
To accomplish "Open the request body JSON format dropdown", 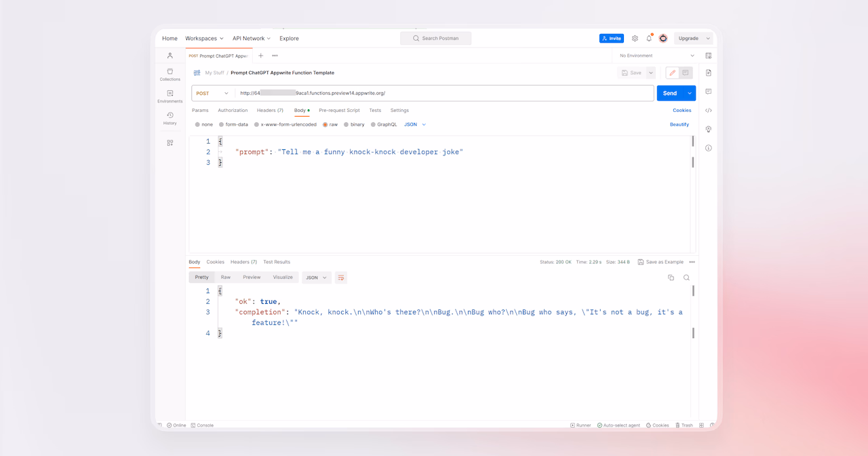I will pyautogui.click(x=415, y=125).
